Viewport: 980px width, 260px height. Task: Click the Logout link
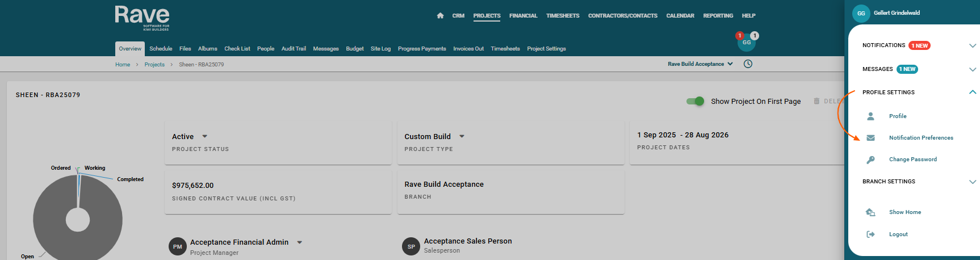898,234
